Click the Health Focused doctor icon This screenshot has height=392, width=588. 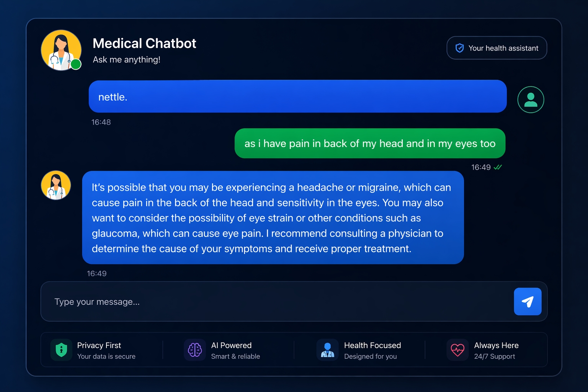[x=328, y=350]
